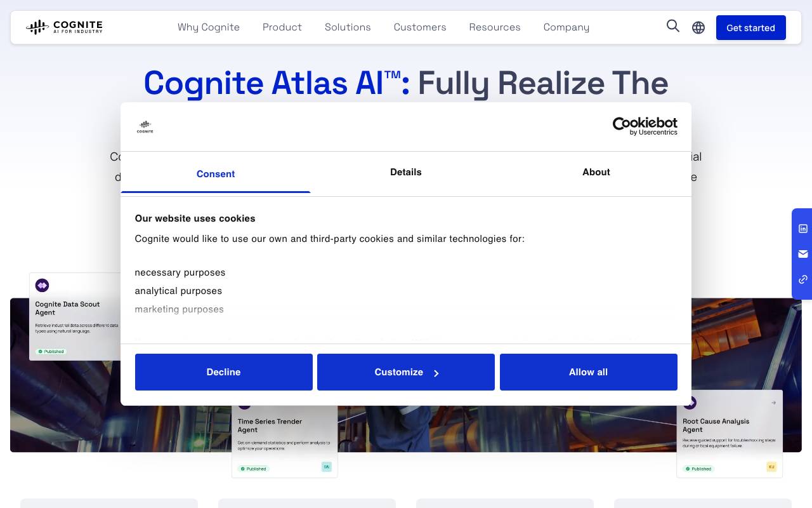The image size is (812, 508).
Task: Allow all cookies
Action: [589, 372]
